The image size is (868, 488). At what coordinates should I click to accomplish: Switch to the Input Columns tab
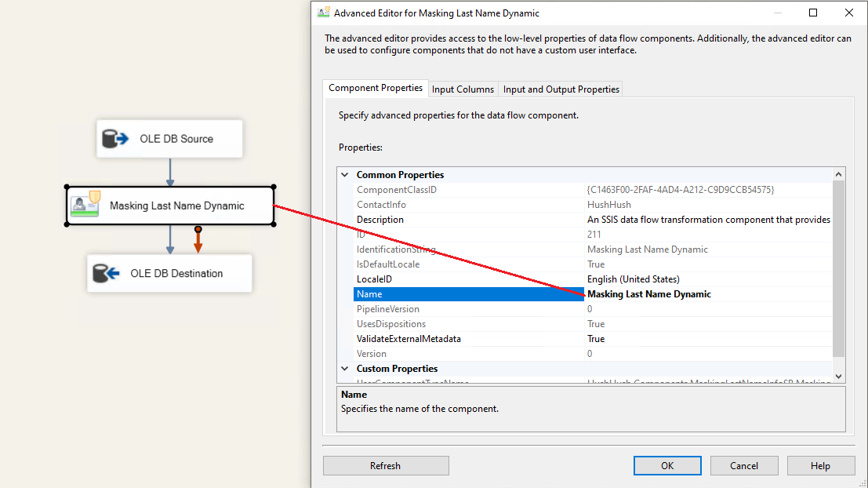click(x=463, y=89)
